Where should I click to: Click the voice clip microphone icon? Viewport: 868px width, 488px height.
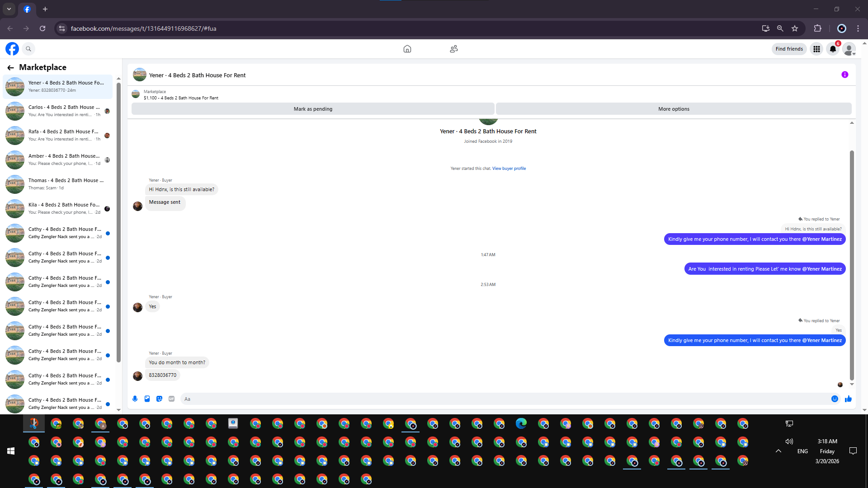pyautogui.click(x=135, y=399)
